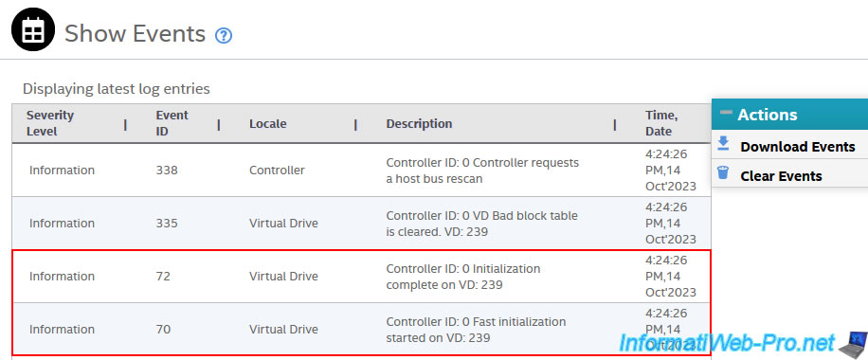Sort by Event ID column header
Screen dimensions: 868x360
(x=172, y=123)
